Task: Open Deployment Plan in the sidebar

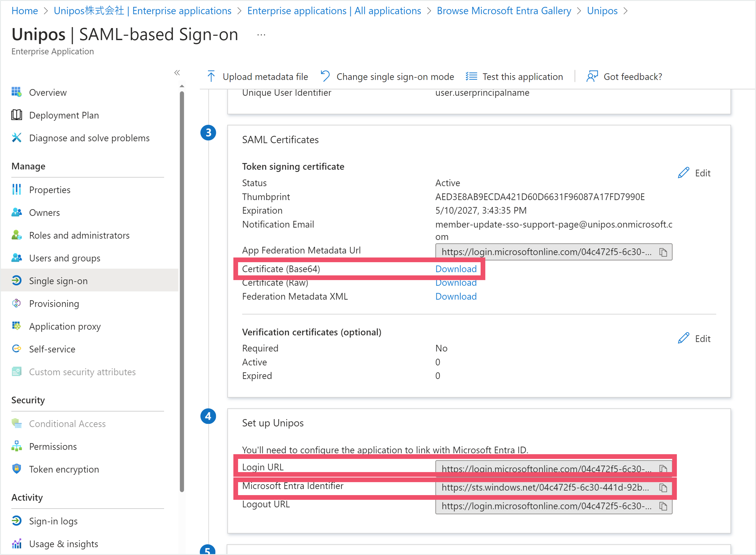Action: 64,115
